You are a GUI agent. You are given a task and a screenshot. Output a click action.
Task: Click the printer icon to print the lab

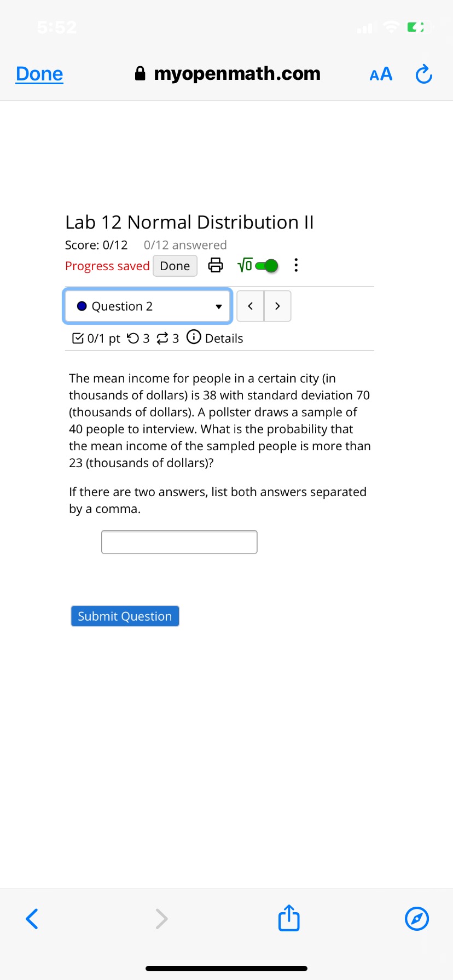(x=215, y=265)
